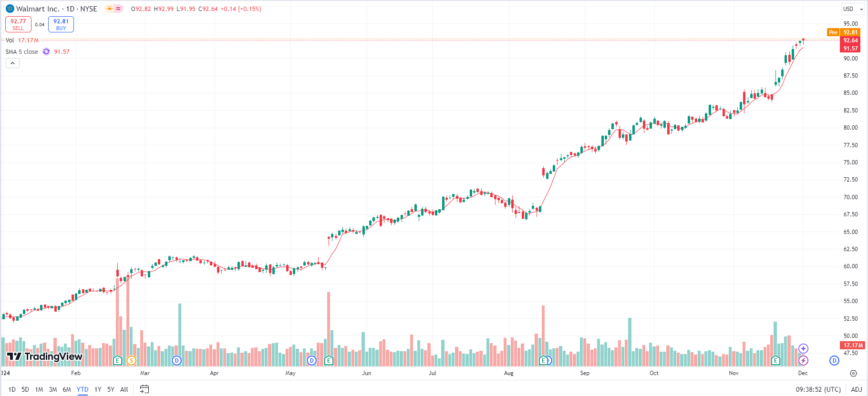Click the Jun label on the time axis
Viewport: 868px width, 396px height.
(x=367, y=373)
